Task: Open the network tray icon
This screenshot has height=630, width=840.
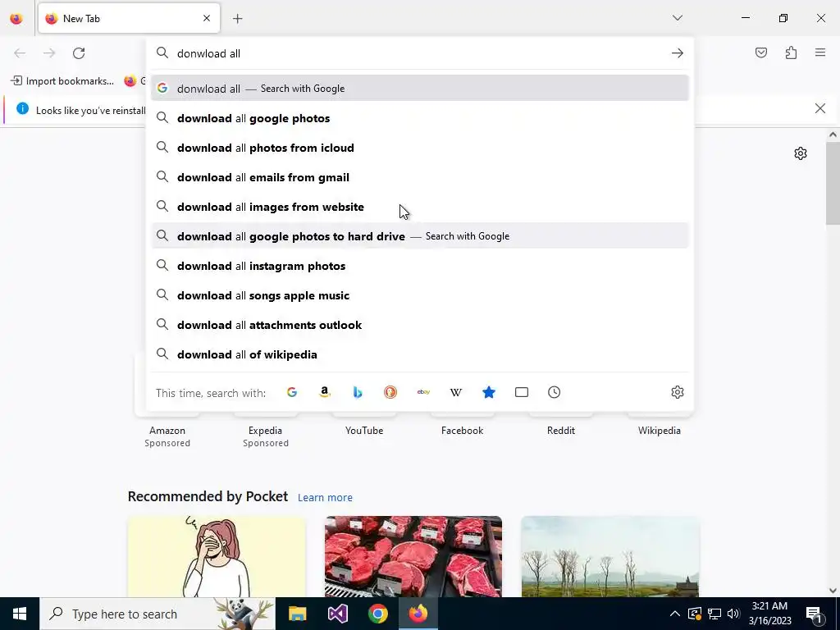Action: point(714,614)
